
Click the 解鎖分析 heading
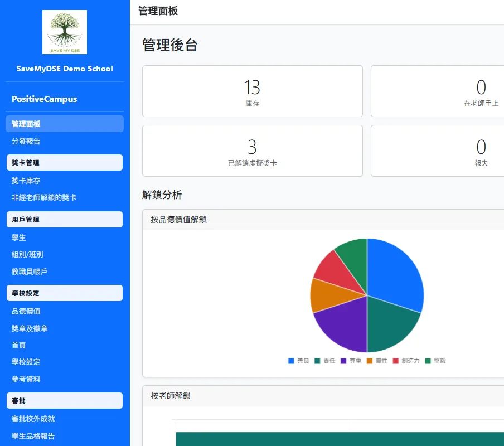pos(162,195)
